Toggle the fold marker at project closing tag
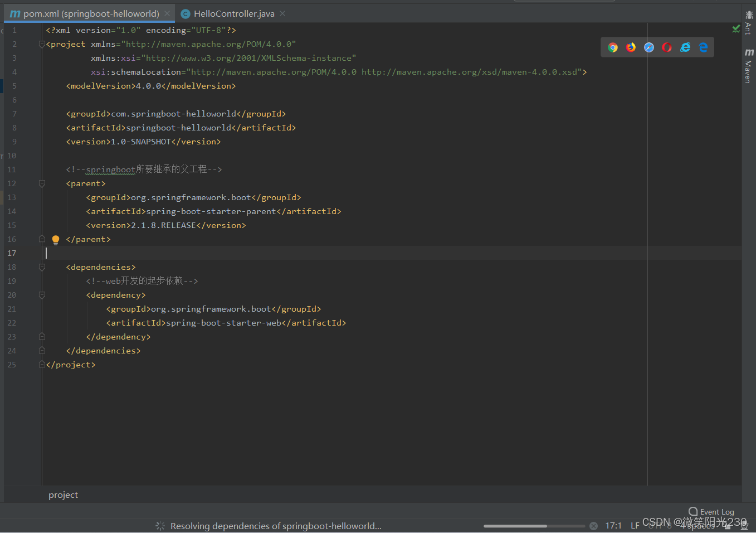The image size is (756, 533). [42, 364]
